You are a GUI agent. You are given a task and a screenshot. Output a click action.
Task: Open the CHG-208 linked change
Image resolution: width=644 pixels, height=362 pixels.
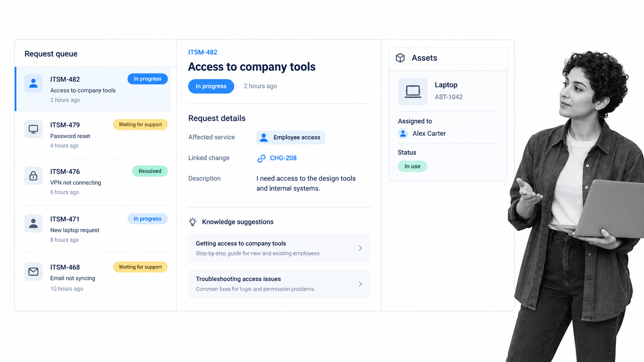coord(283,158)
